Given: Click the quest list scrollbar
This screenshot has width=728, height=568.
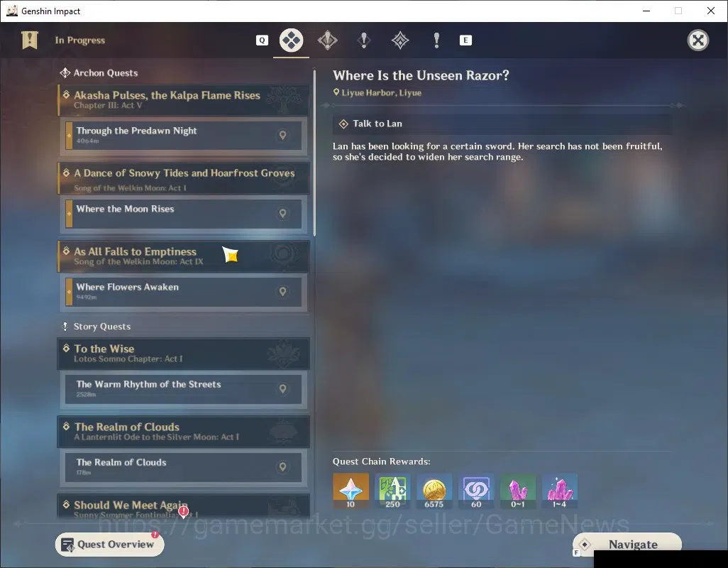Looking at the screenshot, I should [314, 153].
